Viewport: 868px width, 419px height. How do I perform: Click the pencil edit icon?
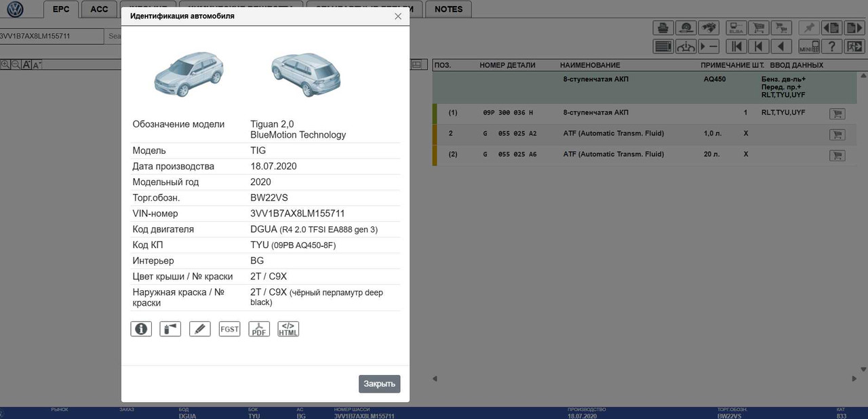pyautogui.click(x=200, y=329)
